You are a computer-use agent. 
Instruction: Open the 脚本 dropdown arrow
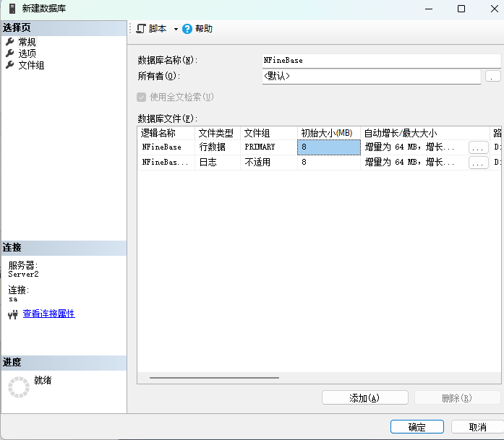[x=176, y=29]
